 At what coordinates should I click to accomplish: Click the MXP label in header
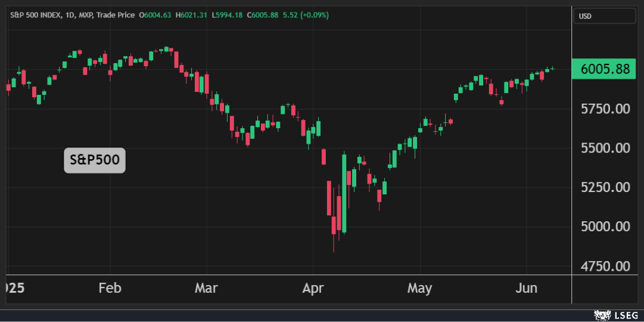click(87, 15)
